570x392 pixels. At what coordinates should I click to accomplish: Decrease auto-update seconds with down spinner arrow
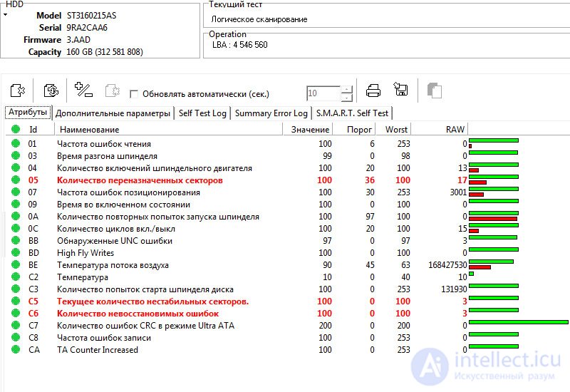tap(347, 98)
